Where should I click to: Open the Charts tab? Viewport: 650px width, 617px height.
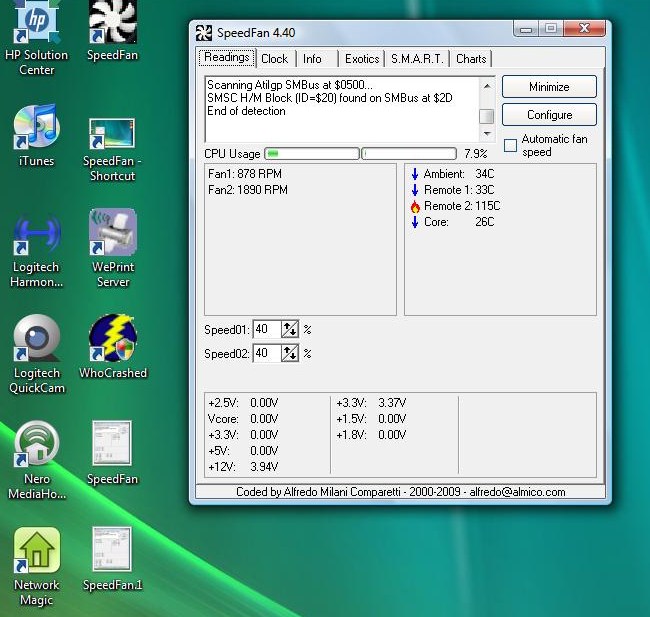[x=471, y=59]
